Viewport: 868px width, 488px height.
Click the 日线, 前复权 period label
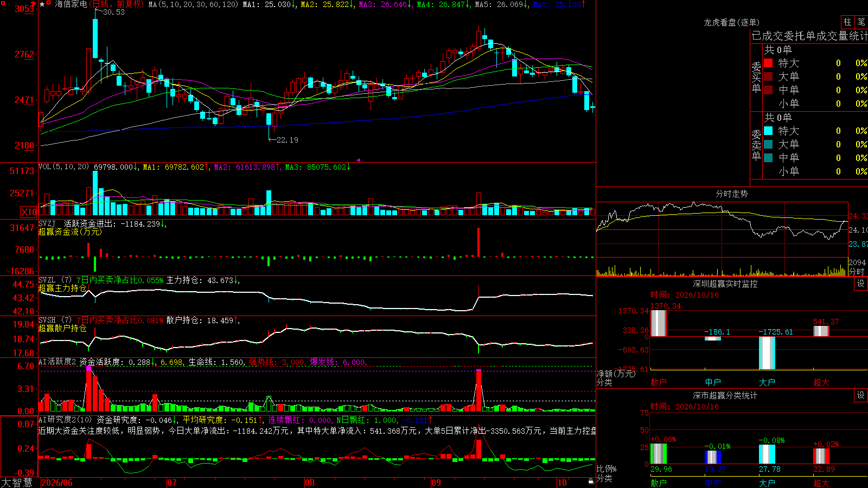point(118,4)
